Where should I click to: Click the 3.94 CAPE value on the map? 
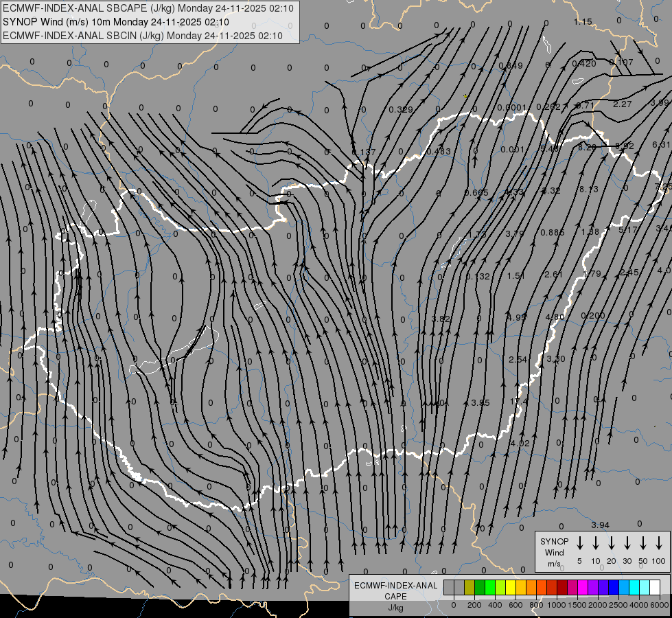point(601,525)
